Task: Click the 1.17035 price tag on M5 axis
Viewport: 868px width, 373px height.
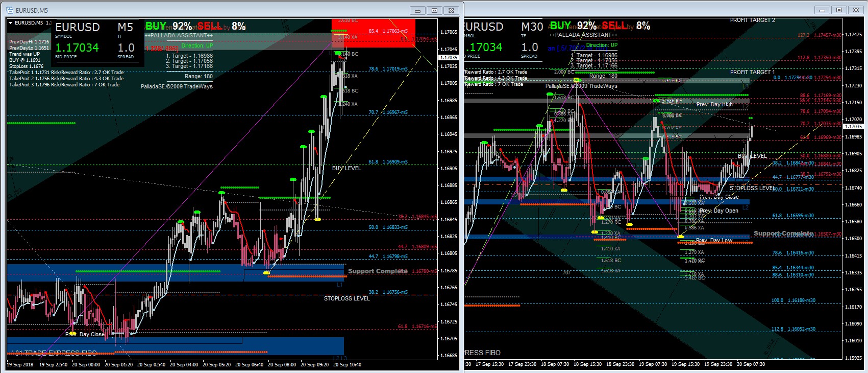Action: 449,58
